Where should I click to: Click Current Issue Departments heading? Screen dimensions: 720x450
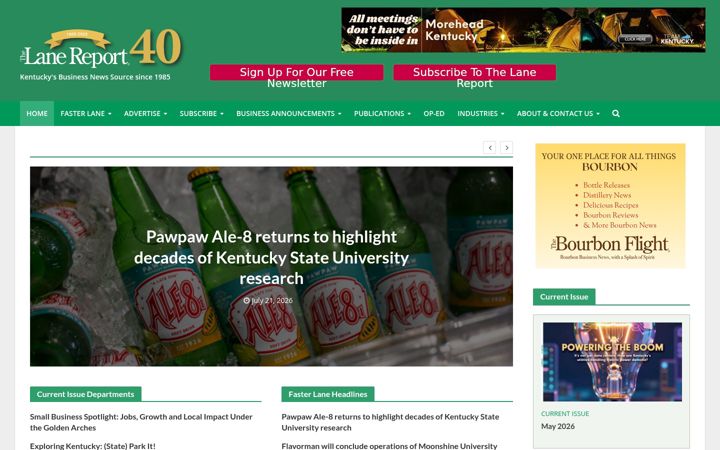pyautogui.click(x=85, y=394)
